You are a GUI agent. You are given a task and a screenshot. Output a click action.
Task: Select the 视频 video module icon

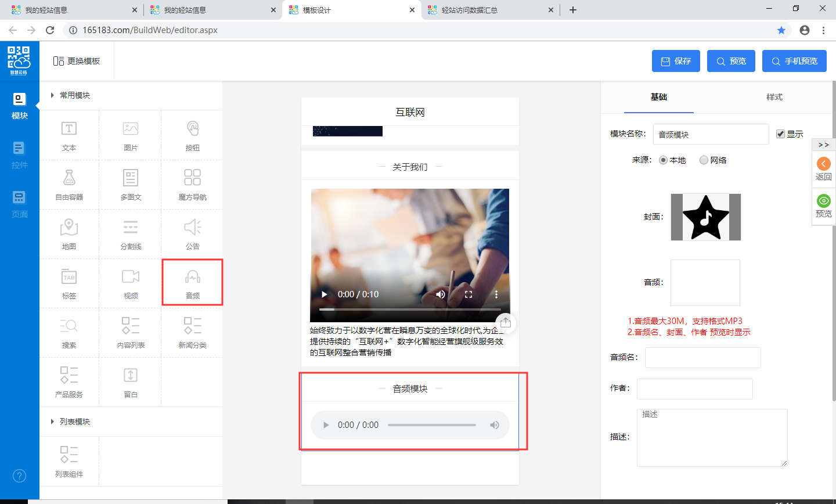click(131, 277)
